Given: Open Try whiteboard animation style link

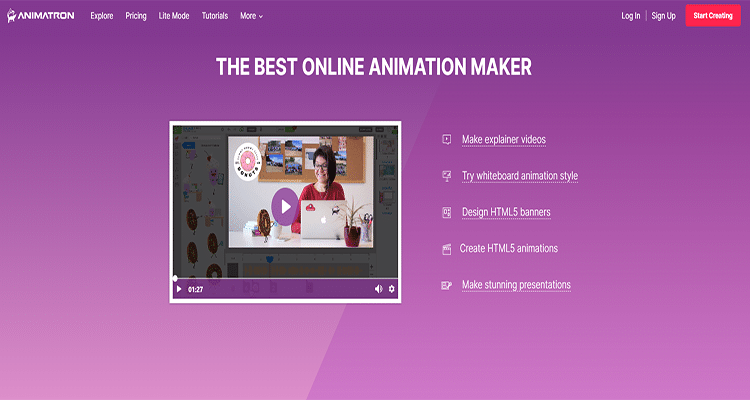Looking at the screenshot, I should 520,176.
